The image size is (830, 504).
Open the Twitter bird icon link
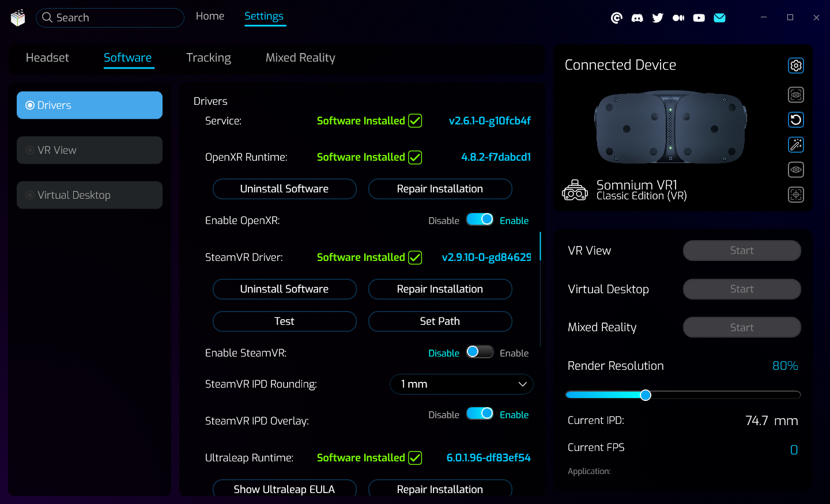point(658,18)
